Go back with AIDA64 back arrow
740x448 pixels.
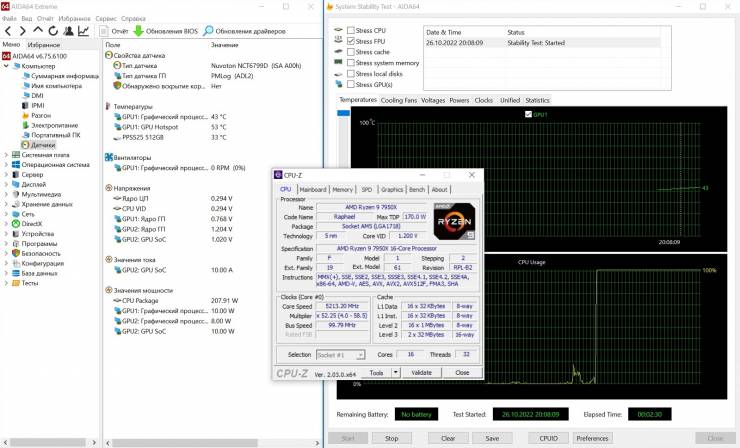pos(8,31)
